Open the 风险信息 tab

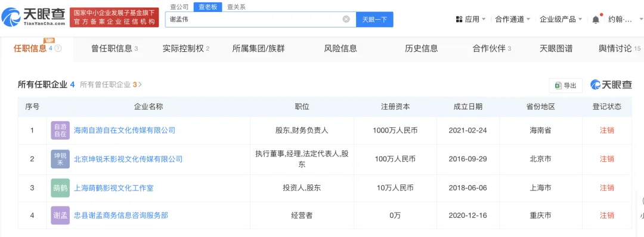coord(340,48)
